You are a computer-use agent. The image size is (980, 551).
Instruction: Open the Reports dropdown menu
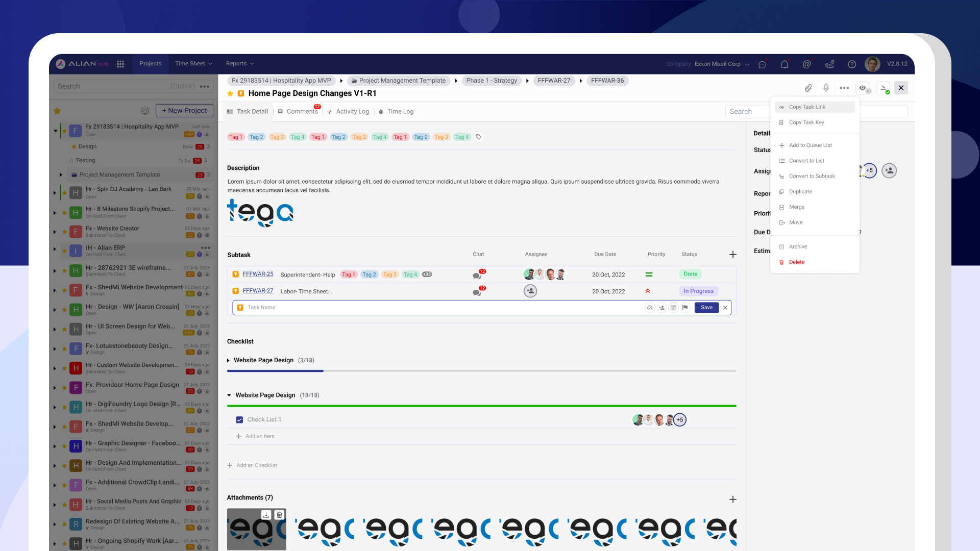(x=240, y=64)
